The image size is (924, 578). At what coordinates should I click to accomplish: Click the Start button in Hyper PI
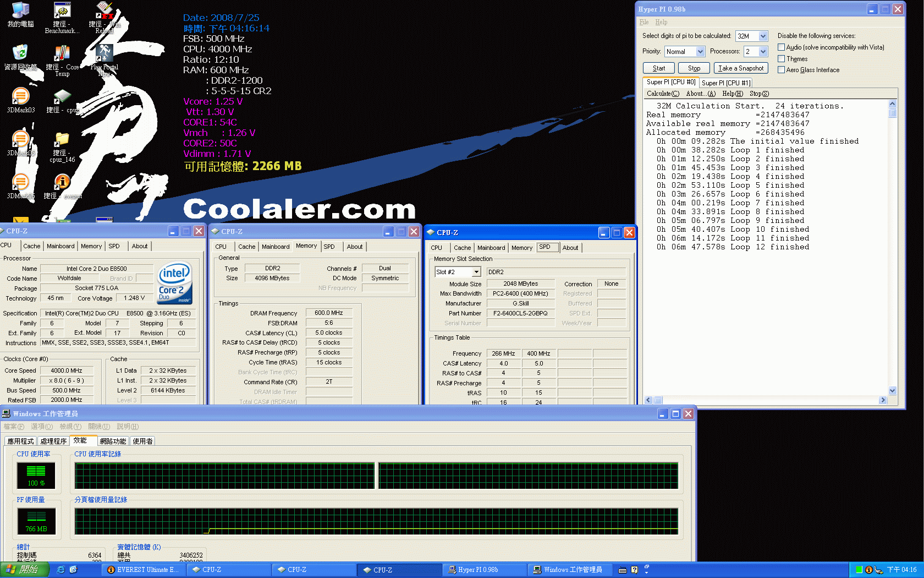659,68
